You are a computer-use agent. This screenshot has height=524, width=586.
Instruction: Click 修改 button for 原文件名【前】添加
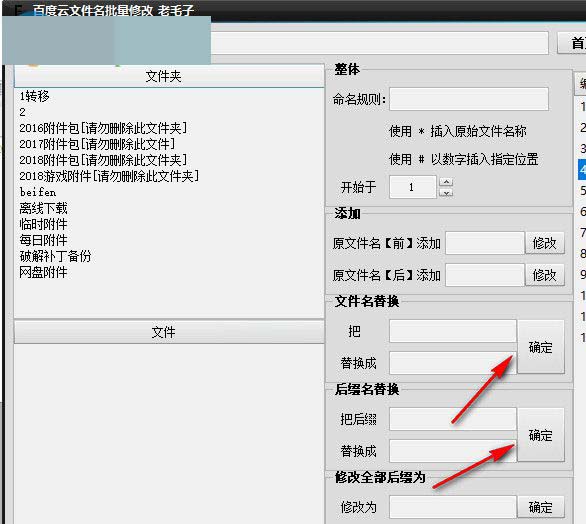[x=545, y=243]
